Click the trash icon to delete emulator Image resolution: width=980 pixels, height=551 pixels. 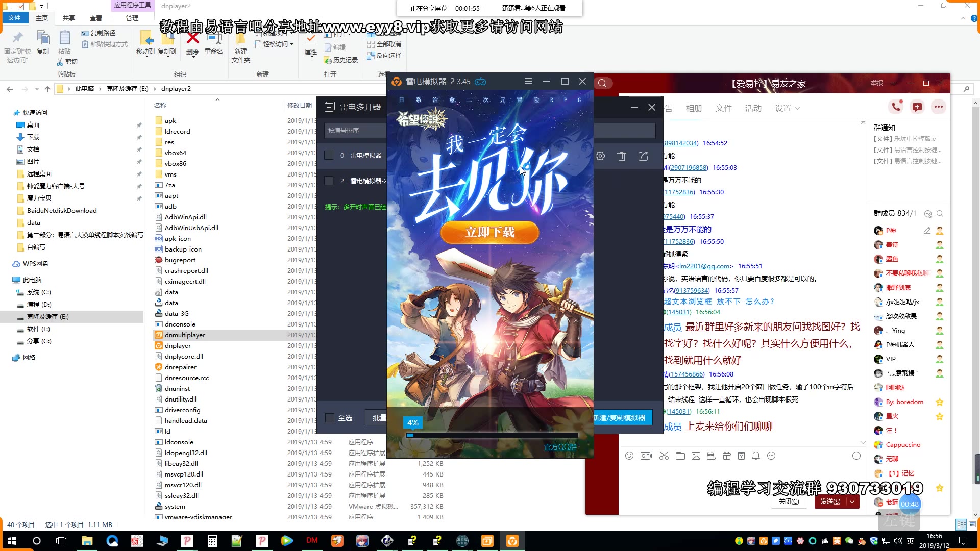click(x=621, y=156)
